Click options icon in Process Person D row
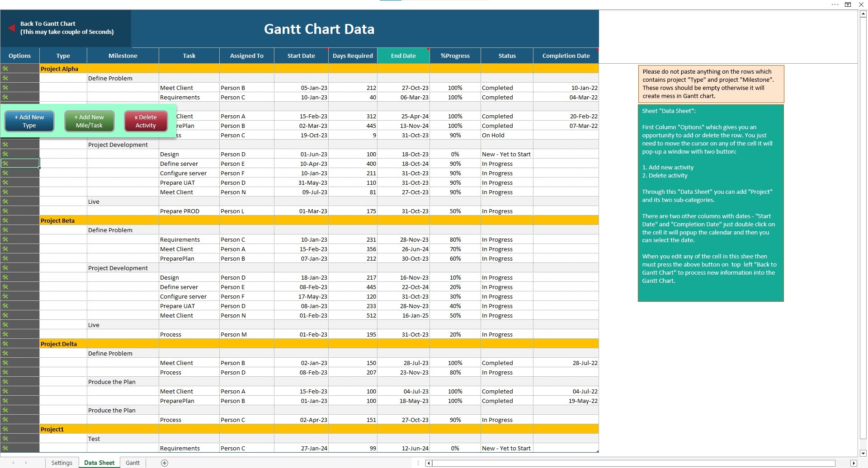Screen dimensions: 868x468 [x=5, y=372]
